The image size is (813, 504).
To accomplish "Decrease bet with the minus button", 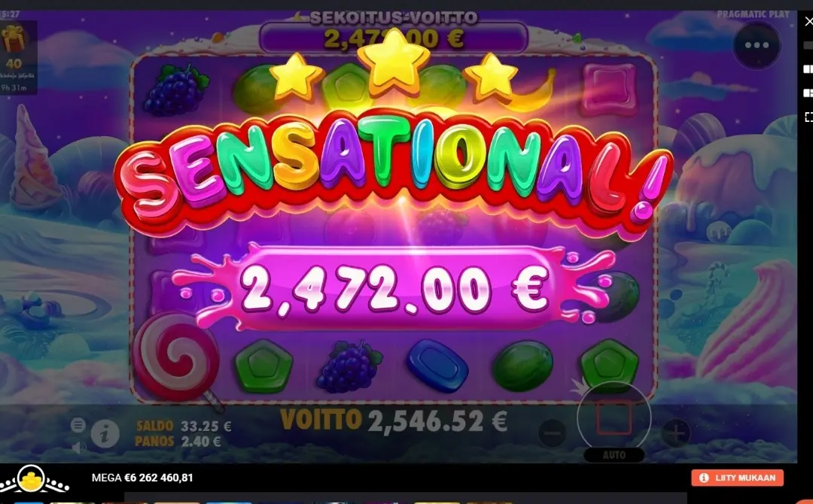I will point(553,433).
